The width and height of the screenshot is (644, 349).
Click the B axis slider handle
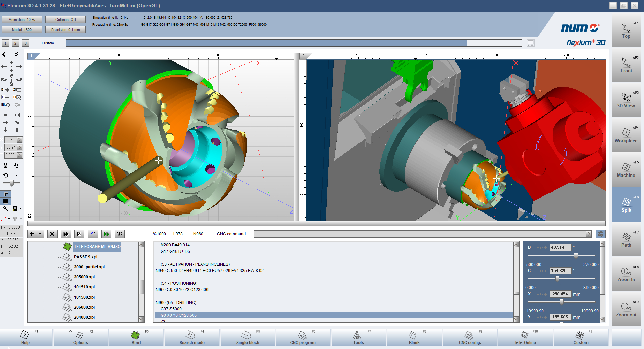(576, 256)
